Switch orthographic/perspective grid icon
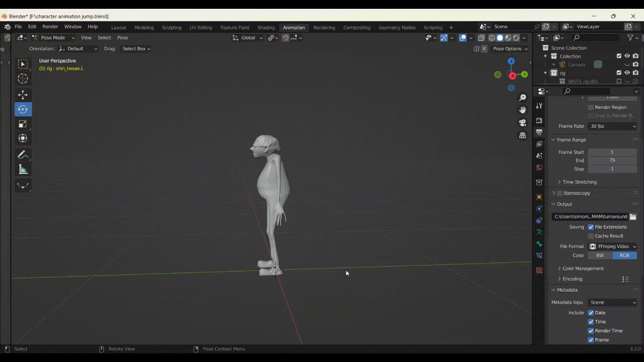 click(x=522, y=135)
